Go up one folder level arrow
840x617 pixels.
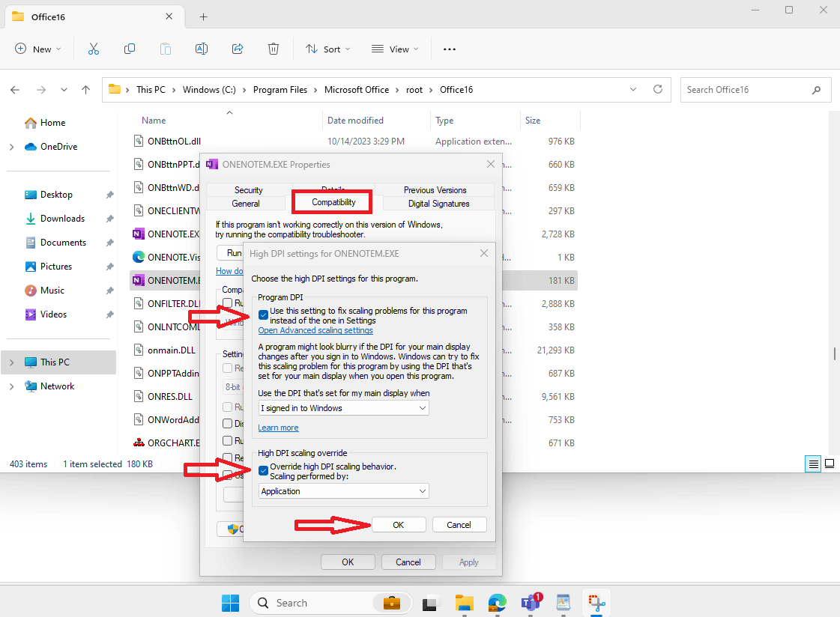click(85, 90)
